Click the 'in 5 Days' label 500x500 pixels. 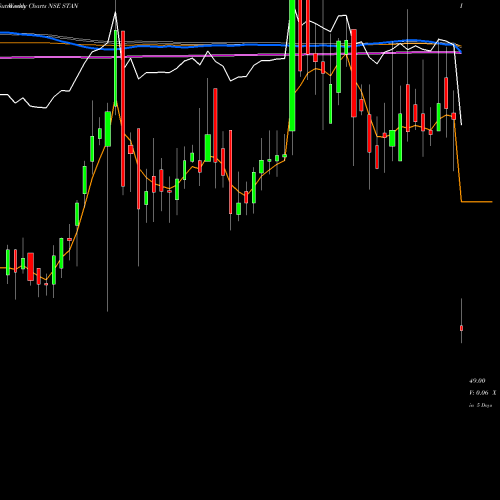point(480,405)
